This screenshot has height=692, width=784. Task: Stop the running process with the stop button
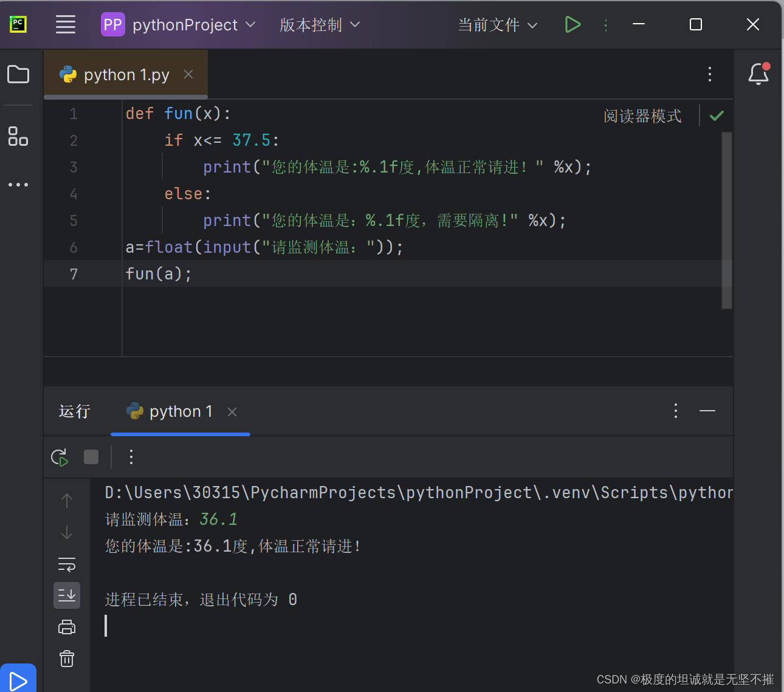[91, 457]
